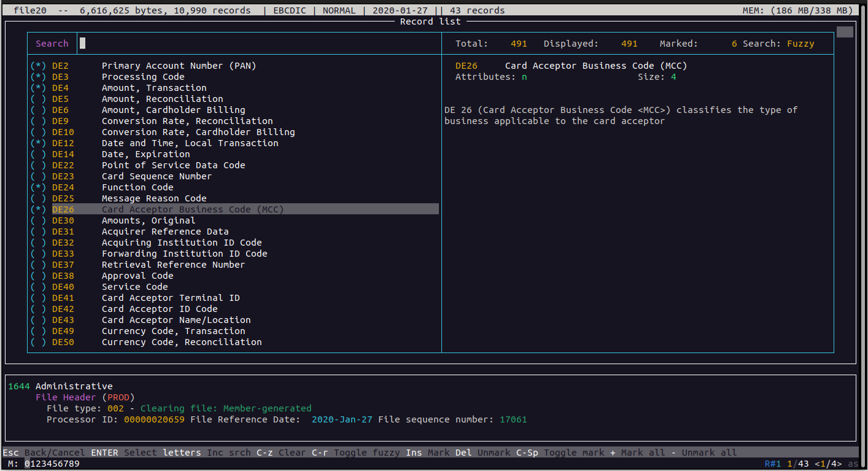Choose DE49 Currency Code, Transaction item
This screenshot has width=868, height=471.
173,331
